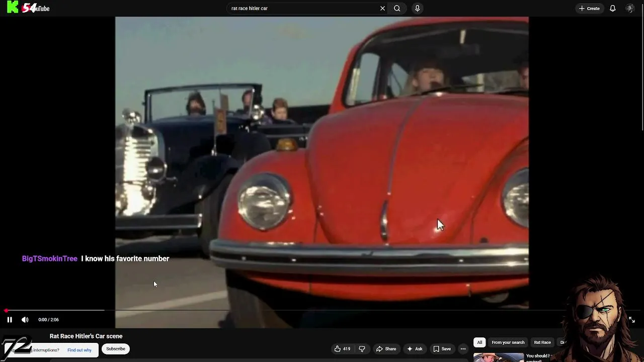Toggle fullscreen mode icon
Screen dimensions: 644x362
(x=632, y=320)
